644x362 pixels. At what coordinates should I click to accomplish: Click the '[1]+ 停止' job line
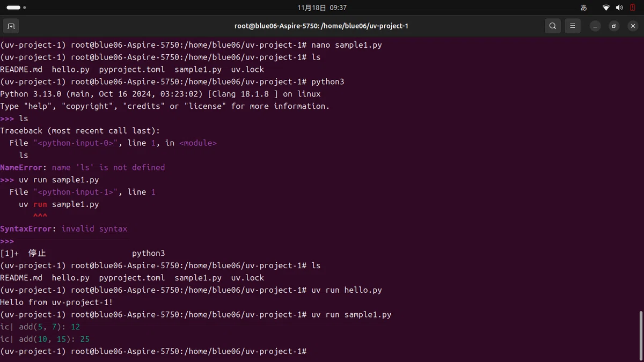point(83,253)
